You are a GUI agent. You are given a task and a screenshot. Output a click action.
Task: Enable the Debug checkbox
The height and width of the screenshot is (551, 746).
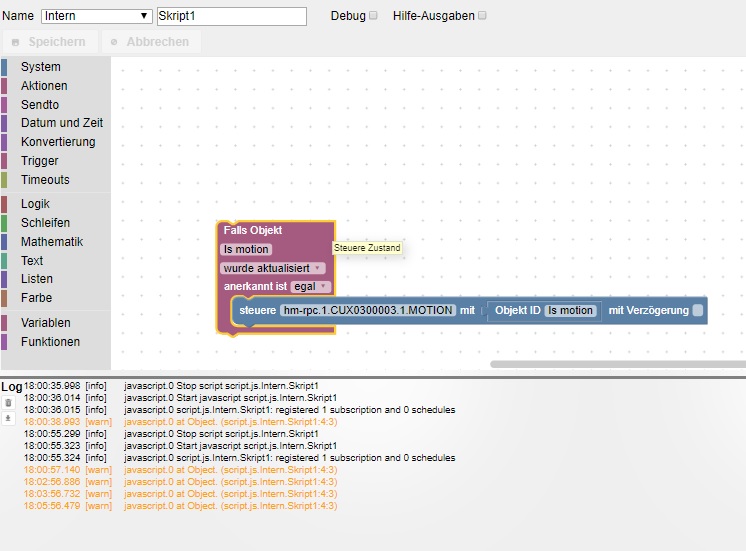pos(373,16)
